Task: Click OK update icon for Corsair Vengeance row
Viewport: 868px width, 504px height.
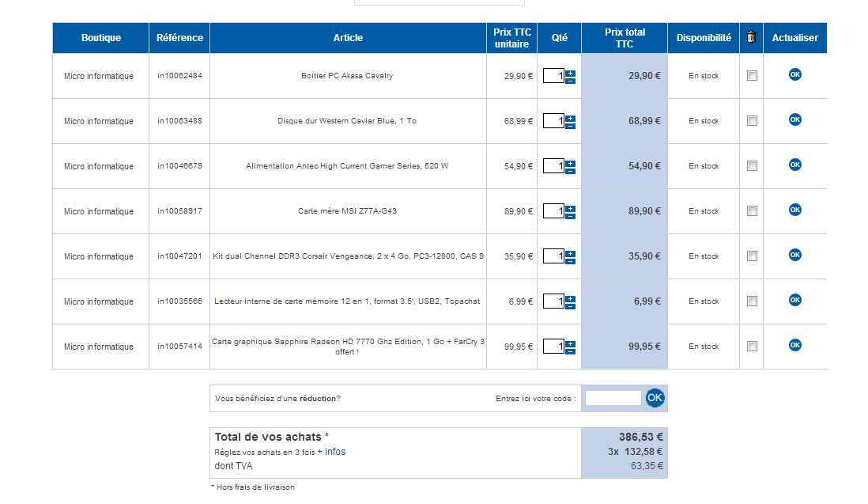Action: point(794,255)
